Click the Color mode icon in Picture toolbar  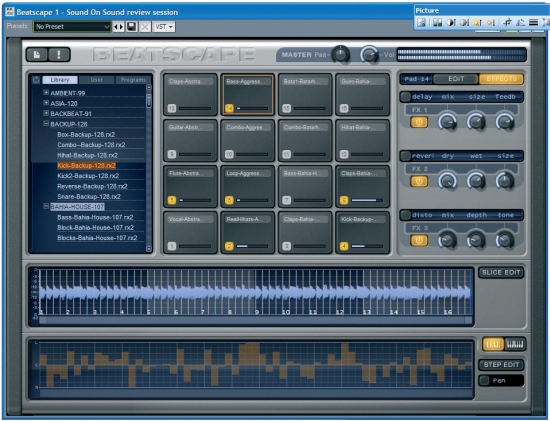point(437,23)
